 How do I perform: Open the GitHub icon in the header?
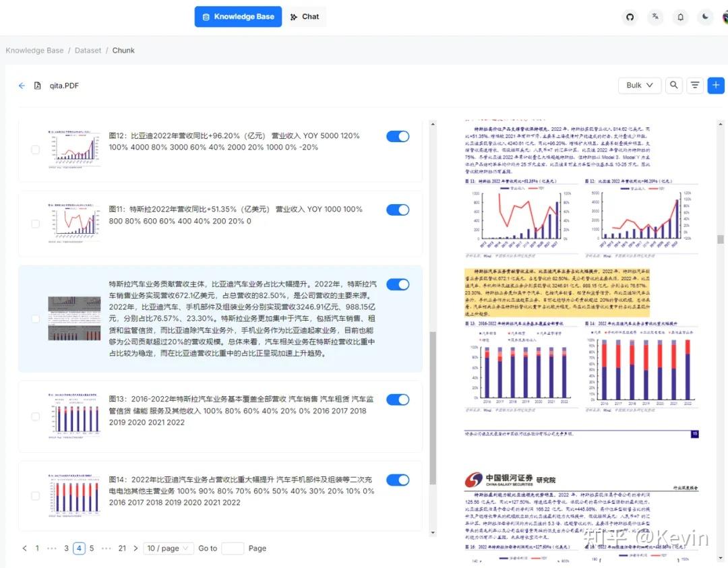[x=630, y=18]
